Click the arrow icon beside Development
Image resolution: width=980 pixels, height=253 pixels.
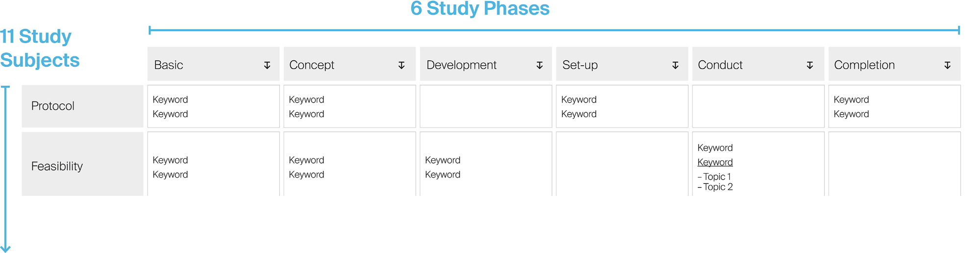pos(539,65)
